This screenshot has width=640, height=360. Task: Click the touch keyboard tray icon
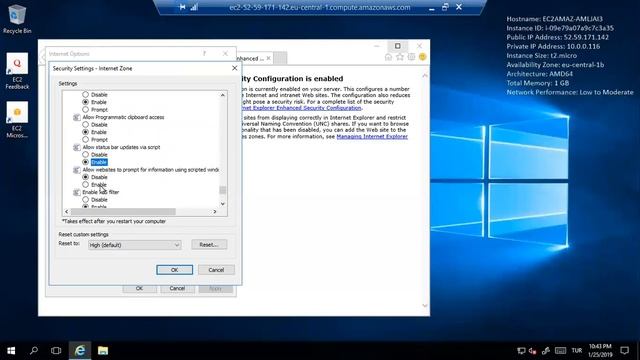click(x=560, y=351)
